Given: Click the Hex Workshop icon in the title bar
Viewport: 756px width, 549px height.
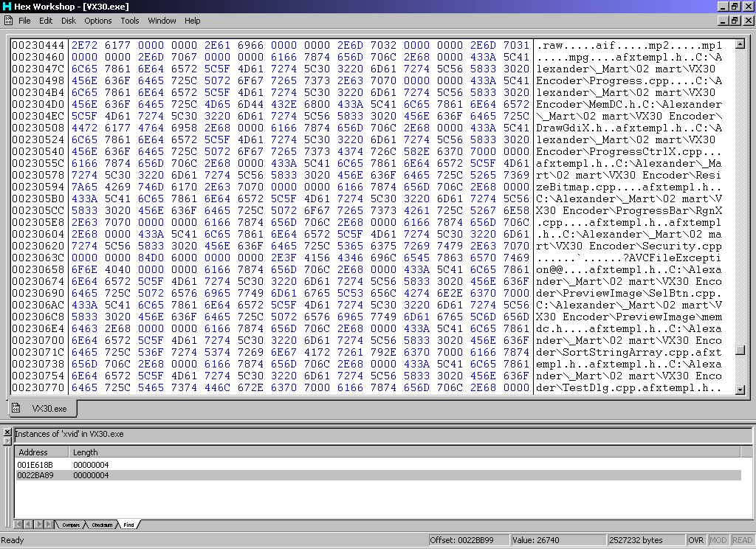Looking at the screenshot, I should click(6, 6).
